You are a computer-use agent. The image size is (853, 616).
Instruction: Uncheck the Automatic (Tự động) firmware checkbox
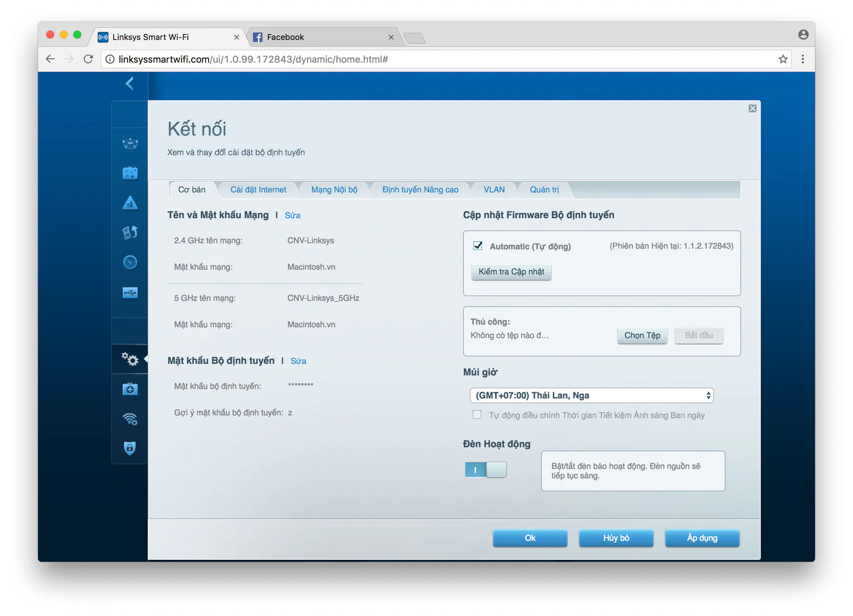478,246
